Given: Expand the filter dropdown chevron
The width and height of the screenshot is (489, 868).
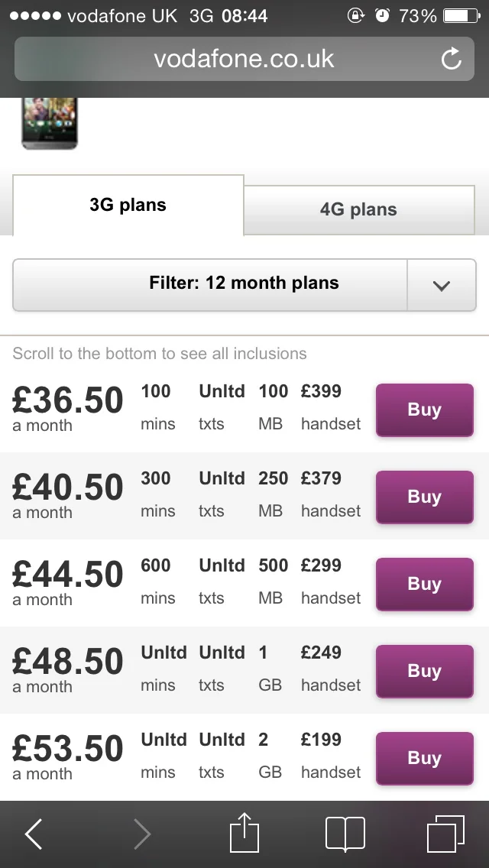Looking at the screenshot, I should [x=442, y=285].
